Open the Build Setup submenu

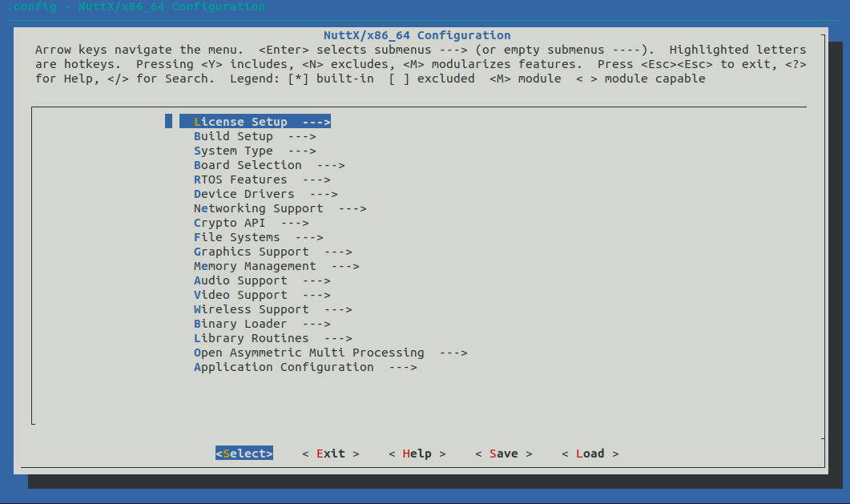[x=255, y=136]
